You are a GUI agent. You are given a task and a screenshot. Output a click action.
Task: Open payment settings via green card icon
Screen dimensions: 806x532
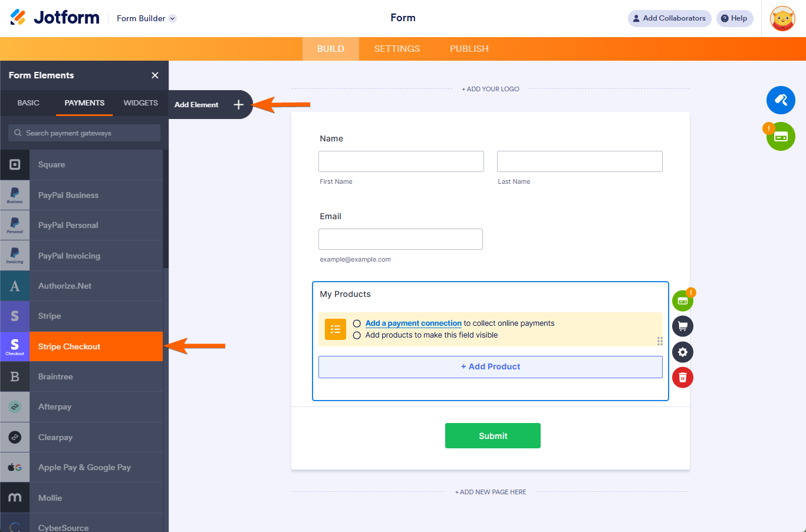click(x=682, y=300)
